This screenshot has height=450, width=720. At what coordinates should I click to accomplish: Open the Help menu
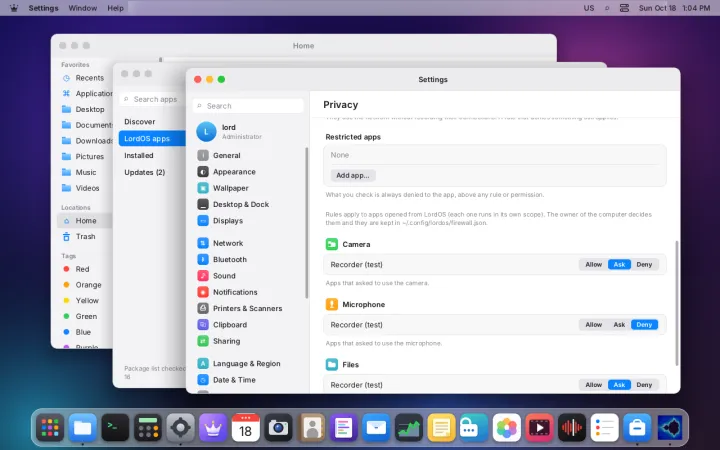click(115, 8)
